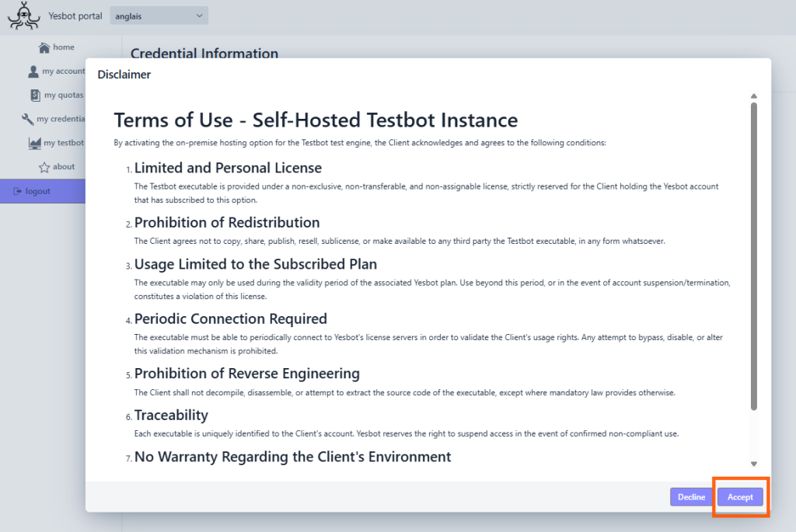Click the disclaimer vertical scrollbar thumb
Screen dimensions: 796x532
(754, 256)
